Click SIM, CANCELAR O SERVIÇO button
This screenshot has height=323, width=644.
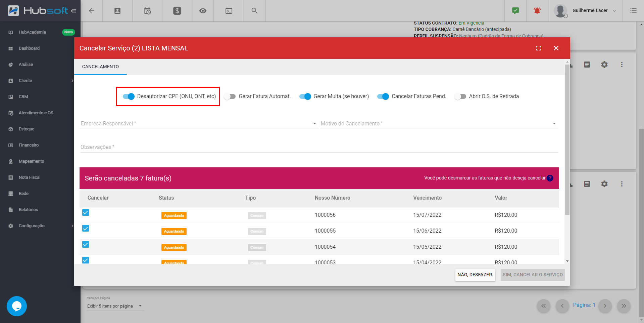coord(533,275)
